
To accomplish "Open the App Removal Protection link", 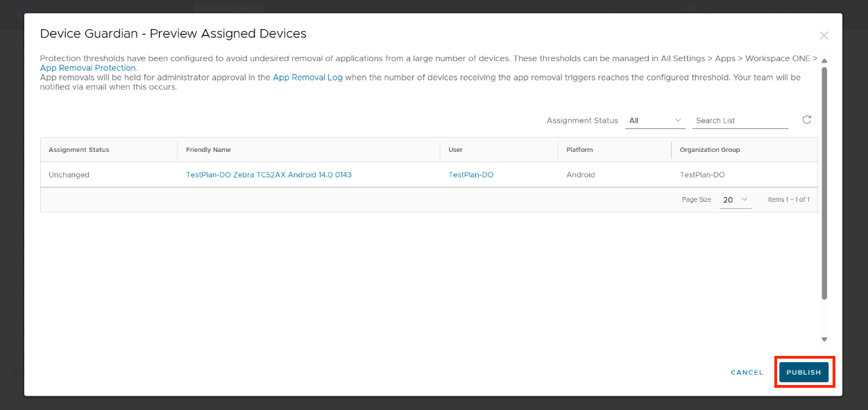I will (x=88, y=68).
